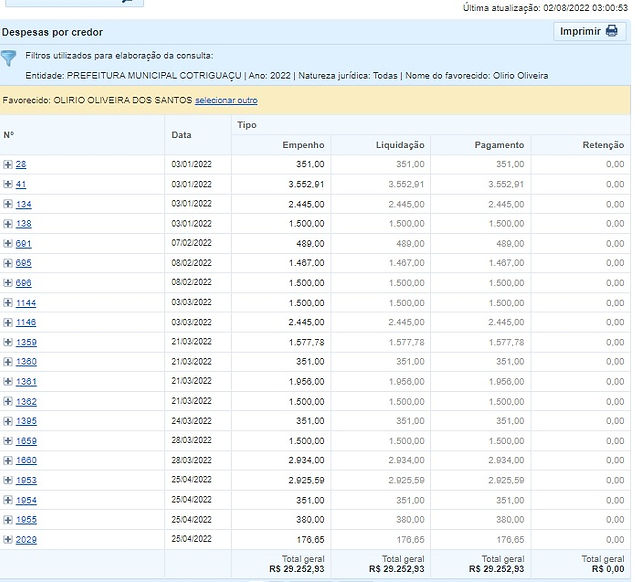
Task: Expand the entry dated 24/03/2022
Action: (x=7, y=421)
